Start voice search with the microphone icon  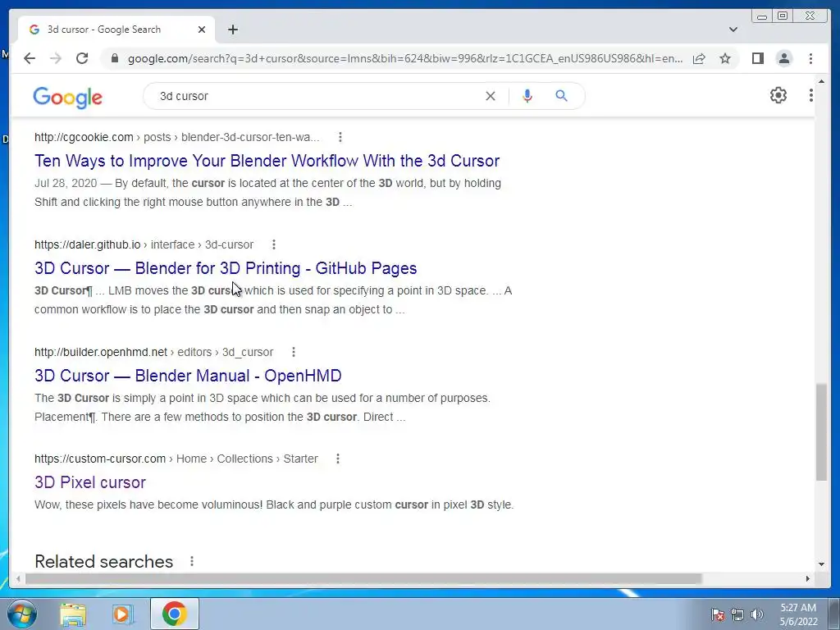point(527,96)
